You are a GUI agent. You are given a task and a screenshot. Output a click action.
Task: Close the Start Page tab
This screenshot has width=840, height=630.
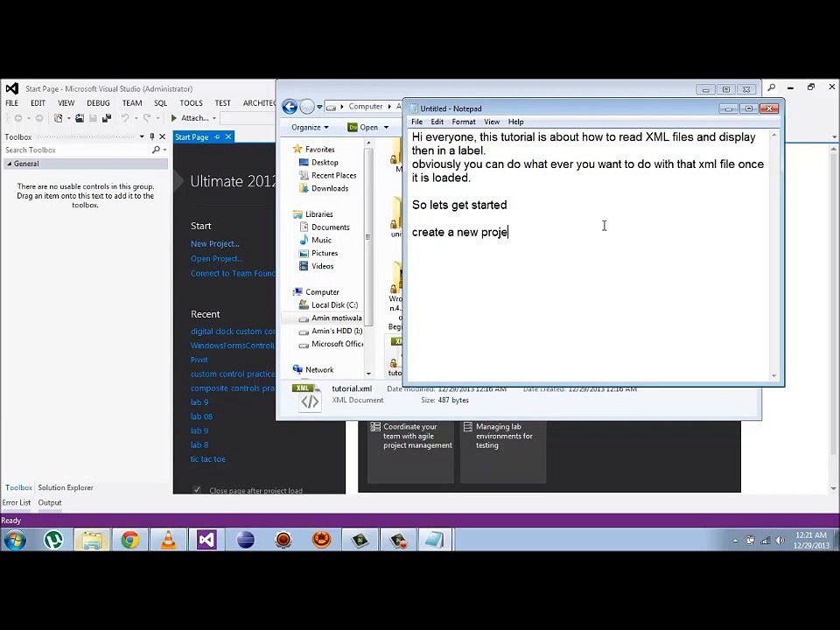228,137
